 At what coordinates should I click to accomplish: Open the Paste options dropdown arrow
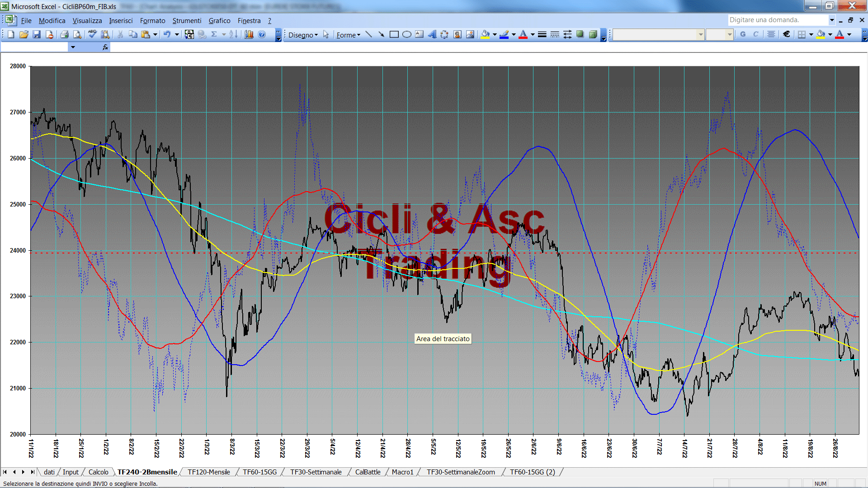pyautogui.click(x=155, y=34)
